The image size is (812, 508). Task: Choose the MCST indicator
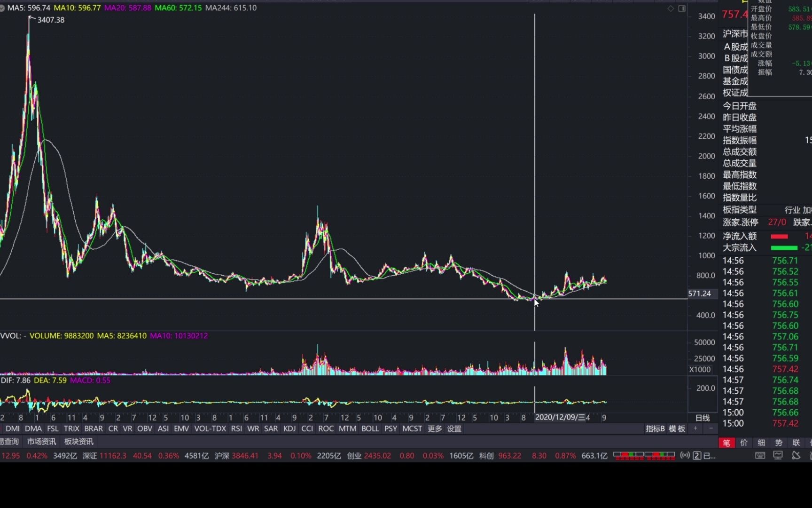click(x=412, y=429)
